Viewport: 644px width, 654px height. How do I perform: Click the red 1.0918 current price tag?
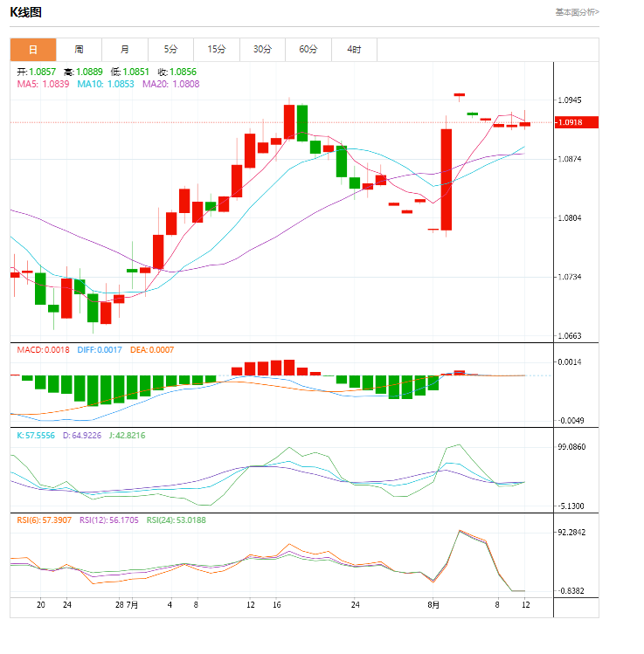(577, 122)
